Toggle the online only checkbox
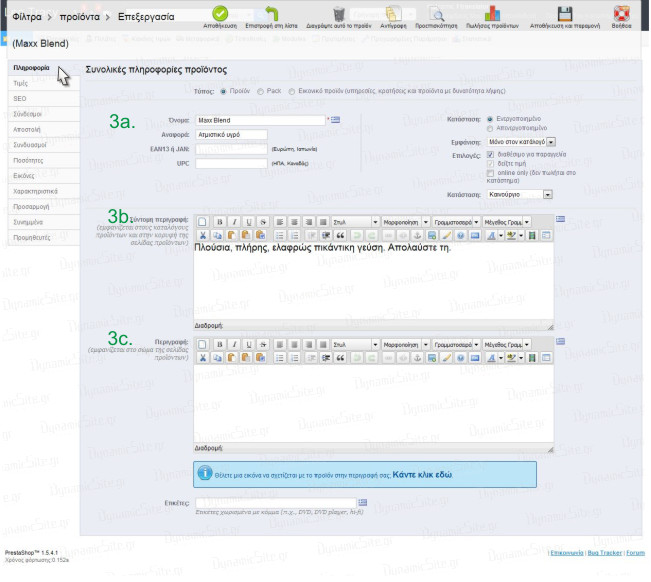The image size is (651, 582). tap(490, 173)
